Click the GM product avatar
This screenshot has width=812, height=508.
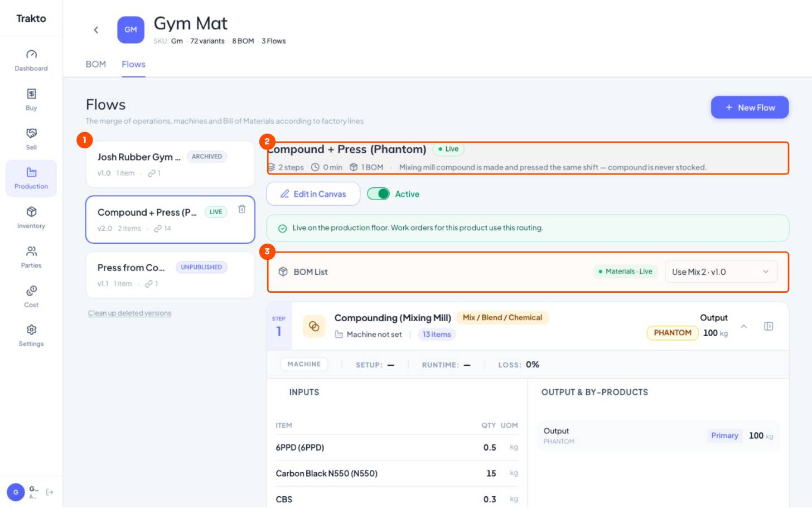130,30
